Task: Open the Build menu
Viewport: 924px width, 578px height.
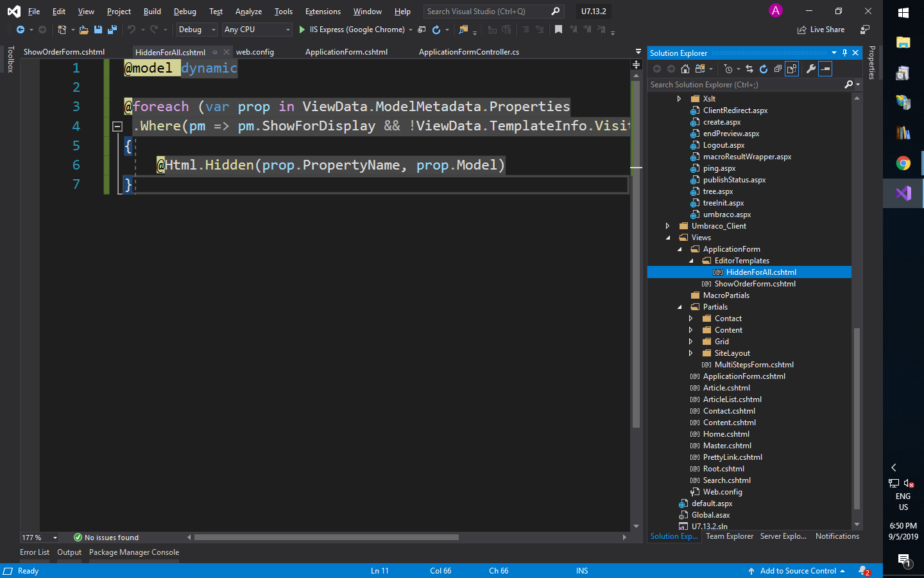Action: click(x=152, y=12)
